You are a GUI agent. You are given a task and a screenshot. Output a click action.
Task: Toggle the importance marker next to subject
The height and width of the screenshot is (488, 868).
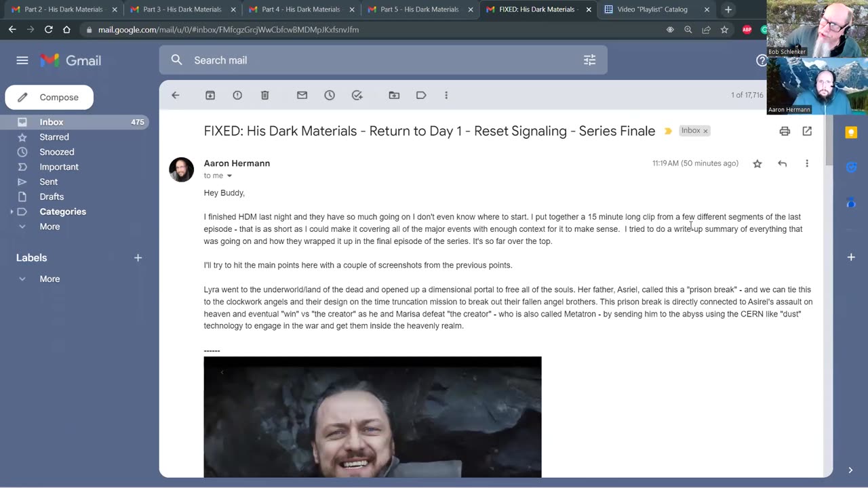[668, 131]
